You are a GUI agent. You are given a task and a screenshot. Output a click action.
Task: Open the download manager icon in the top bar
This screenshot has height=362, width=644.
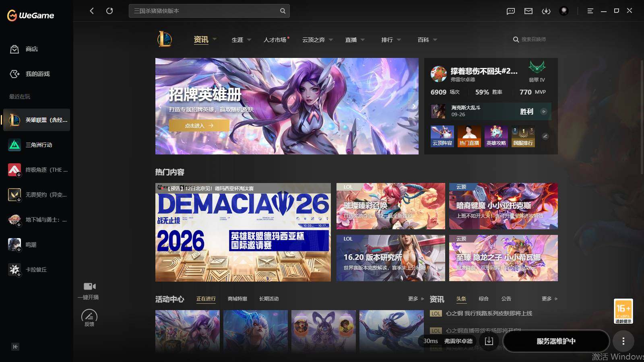click(546, 11)
